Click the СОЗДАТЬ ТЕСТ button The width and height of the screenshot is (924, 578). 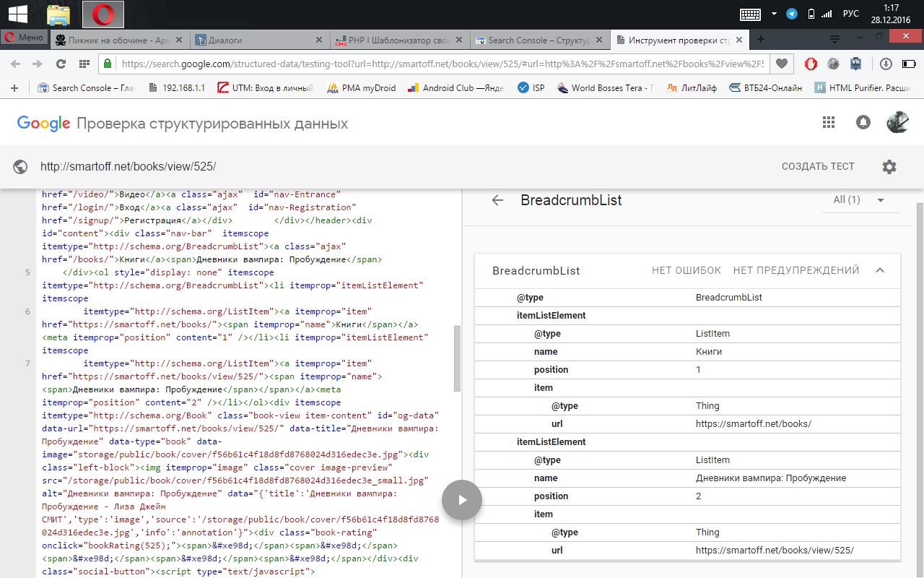tap(817, 167)
